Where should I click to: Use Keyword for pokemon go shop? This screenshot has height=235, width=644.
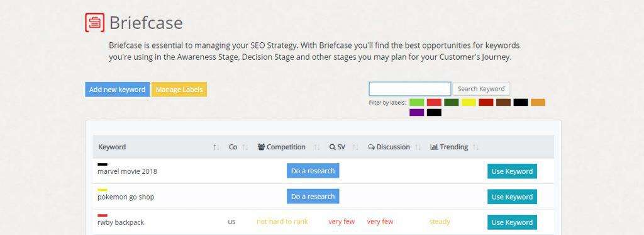pos(512,197)
